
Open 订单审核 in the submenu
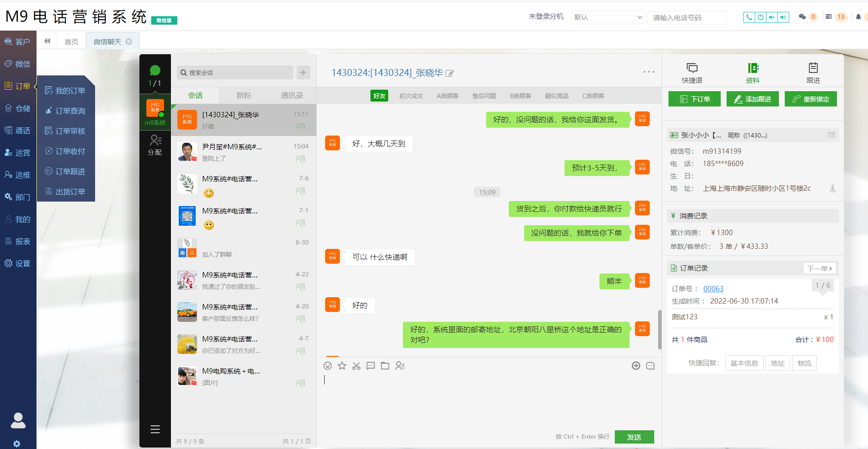coord(66,131)
